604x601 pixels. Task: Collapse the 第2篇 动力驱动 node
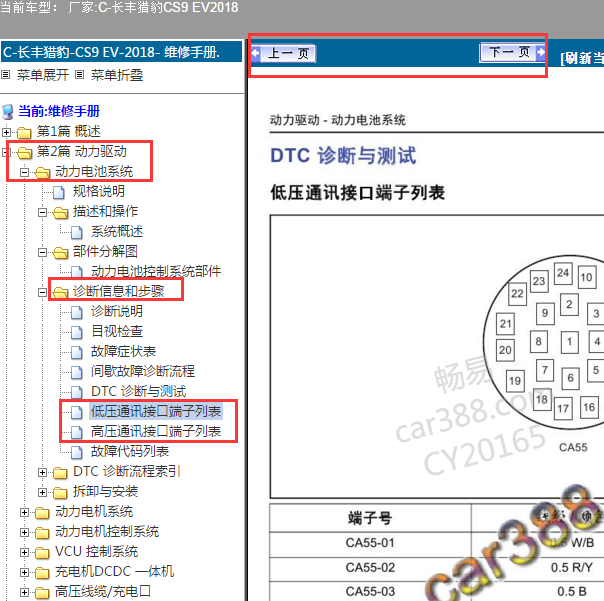pyautogui.click(x=5, y=152)
